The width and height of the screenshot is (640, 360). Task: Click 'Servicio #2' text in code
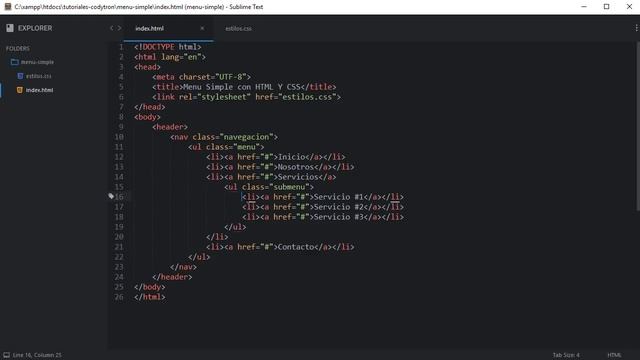click(x=338, y=207)
